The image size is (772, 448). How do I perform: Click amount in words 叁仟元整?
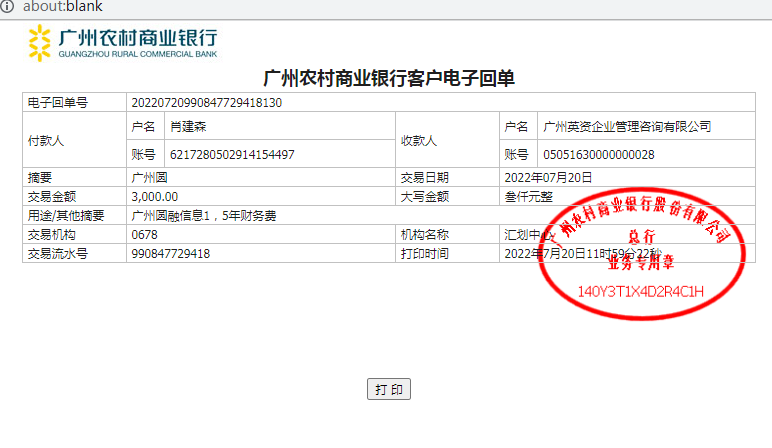coord(528,196)
